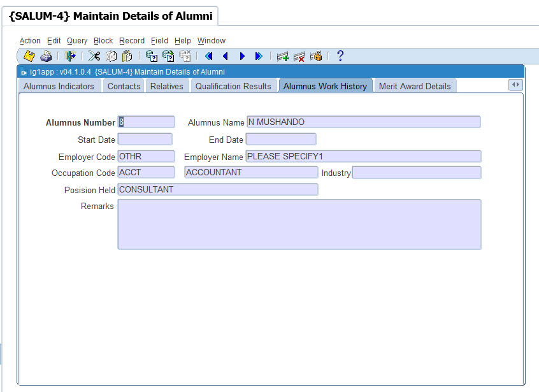The height and width of the screenshot is (392, 539).
Task: Click the Exit form icon
Action: click(71, 56)
